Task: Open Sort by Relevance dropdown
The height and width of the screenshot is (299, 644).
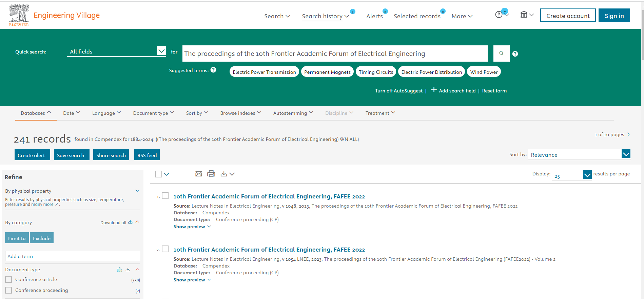Action: (x=579, y=154)
